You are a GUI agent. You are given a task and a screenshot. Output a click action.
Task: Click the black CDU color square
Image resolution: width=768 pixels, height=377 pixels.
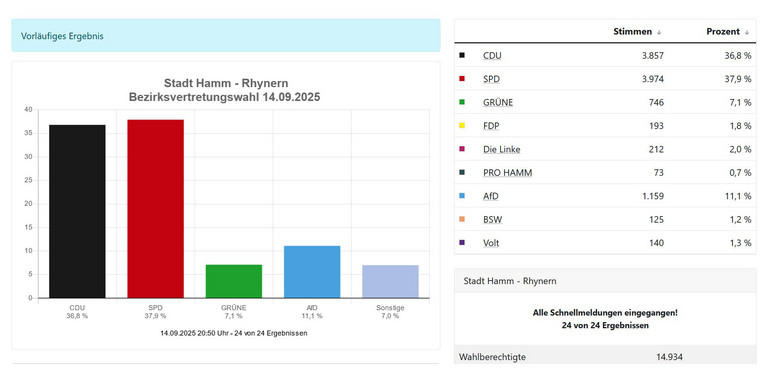coord(461,56)
